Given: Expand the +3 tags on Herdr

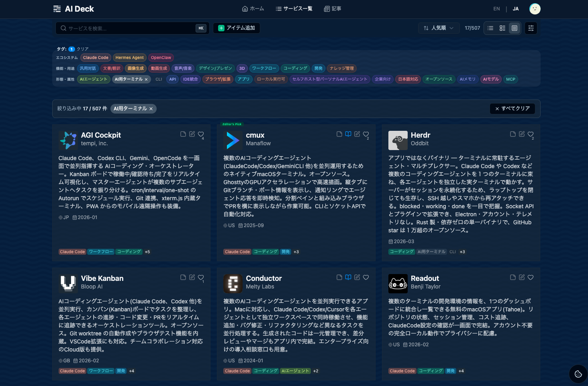Looking at the screenshot, I should tap(462, 252).
